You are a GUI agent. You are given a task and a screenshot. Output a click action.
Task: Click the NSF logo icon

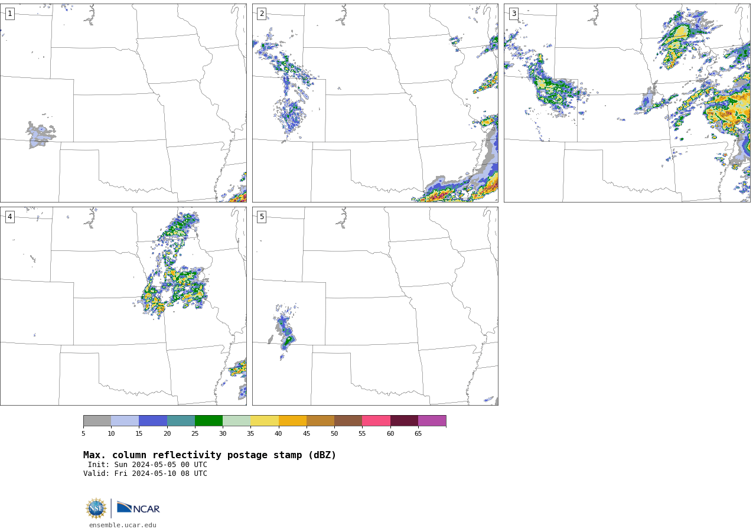96,508
